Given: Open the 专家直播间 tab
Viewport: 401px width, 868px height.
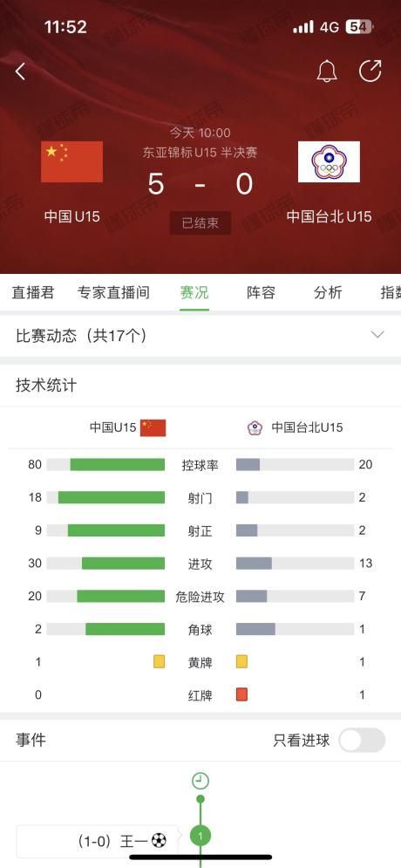Looking at the screenshot, I should click(x=113, y=292).
